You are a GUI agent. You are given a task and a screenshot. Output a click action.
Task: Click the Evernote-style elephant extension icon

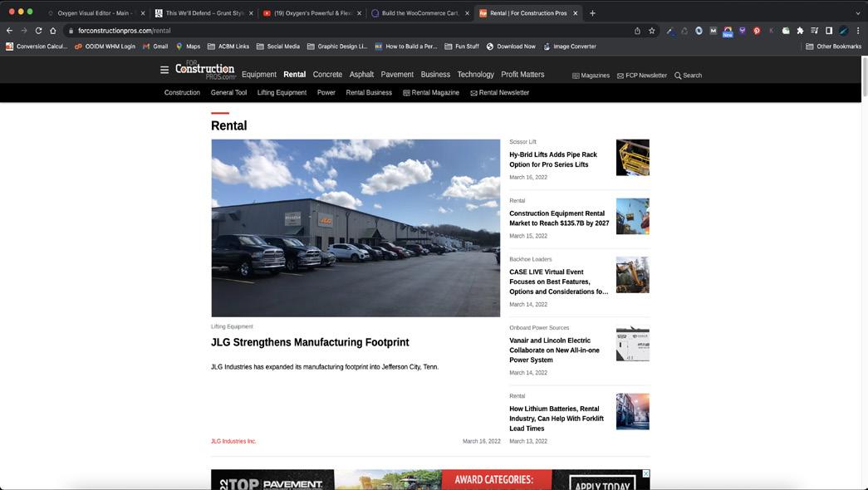click(x=786, y=31)
